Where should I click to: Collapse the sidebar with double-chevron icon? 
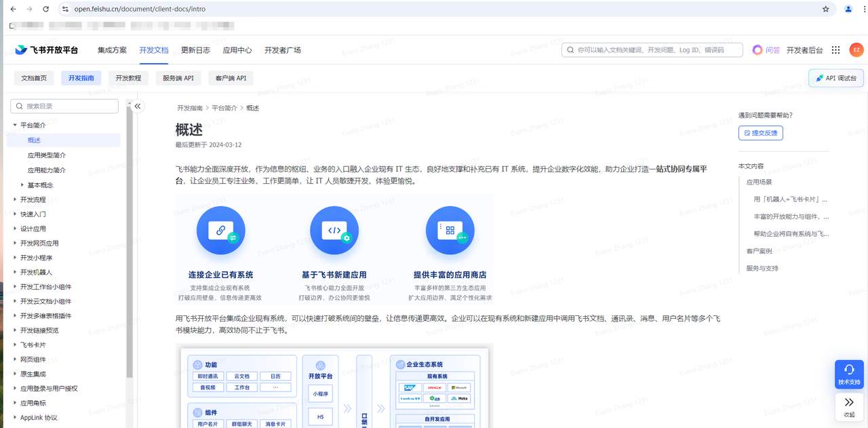click(138, 106)
